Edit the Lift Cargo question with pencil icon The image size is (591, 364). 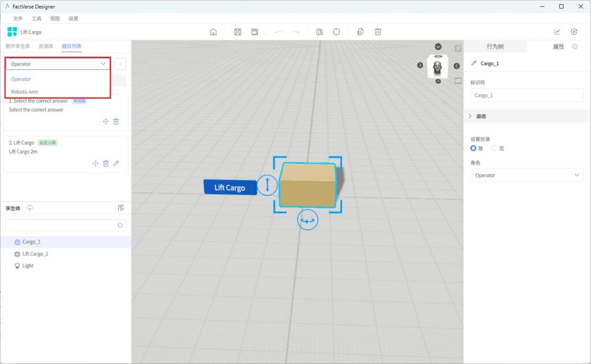pyautogui.click(x=116, y=163)
